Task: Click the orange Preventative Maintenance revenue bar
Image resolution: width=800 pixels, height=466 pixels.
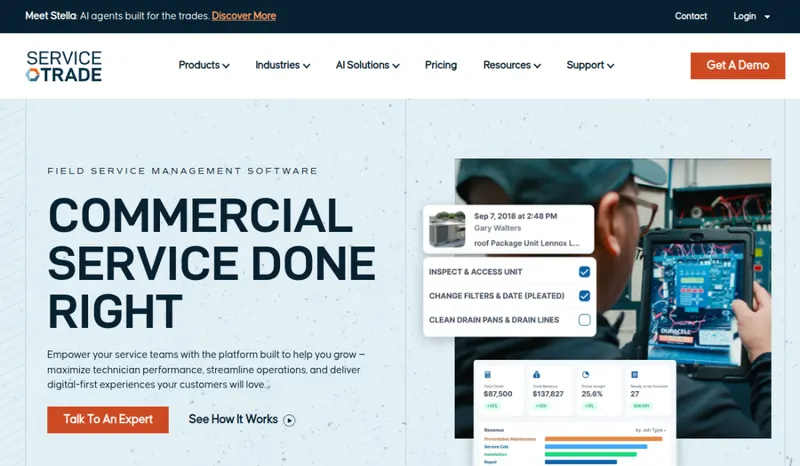Action: (x=603, y=439)
